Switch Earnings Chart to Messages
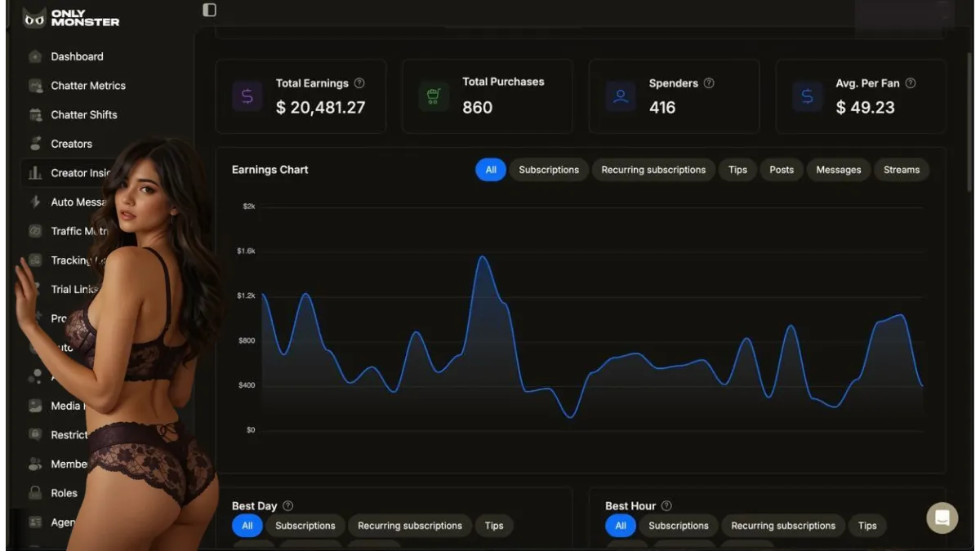 pos(838,170)
